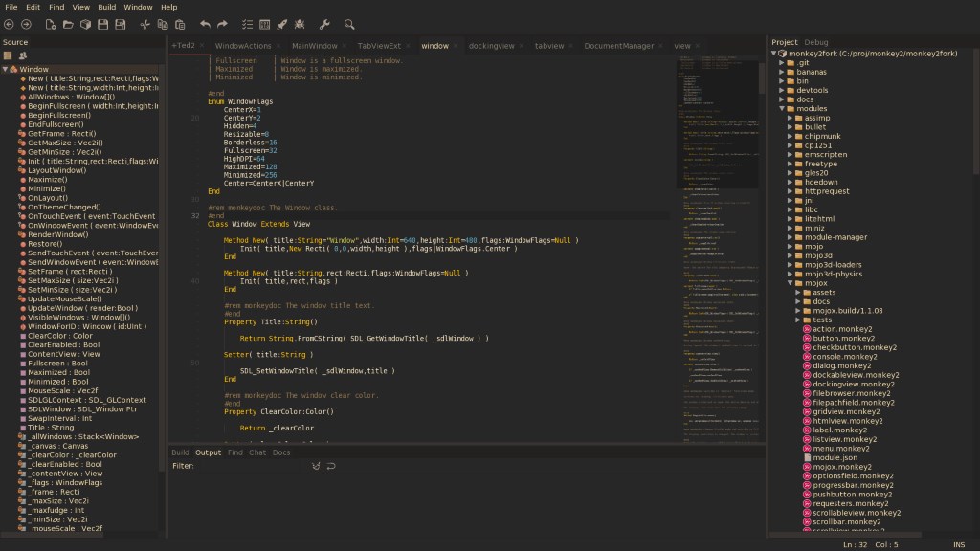Collapse the modules folder

pyautogui.click(x=781, y=108)
